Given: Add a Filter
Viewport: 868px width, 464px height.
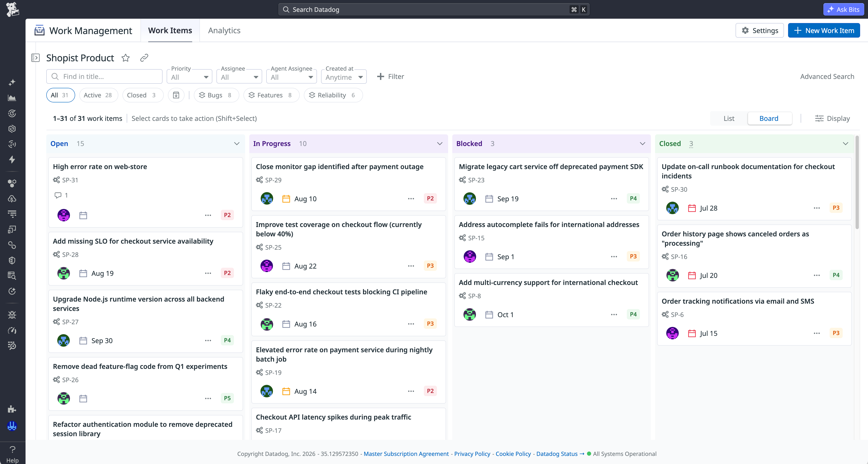Looking at the screenshot, I should tap(390, 77).
